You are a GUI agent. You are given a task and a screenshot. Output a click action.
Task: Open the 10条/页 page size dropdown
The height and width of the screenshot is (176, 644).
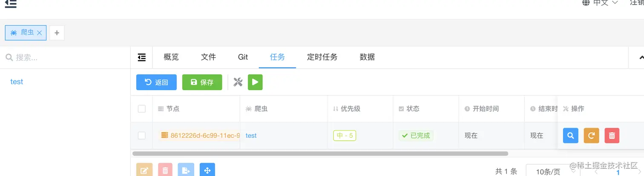point(553,171)
